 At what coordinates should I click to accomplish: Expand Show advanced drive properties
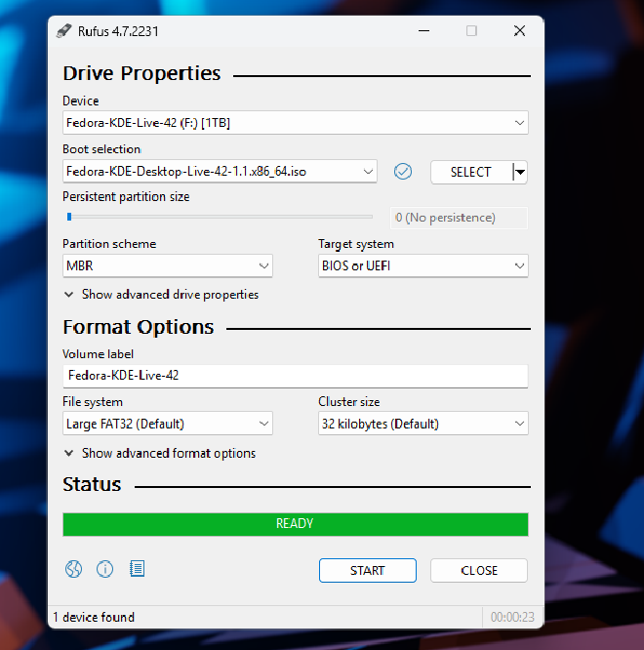click(162, 295)
